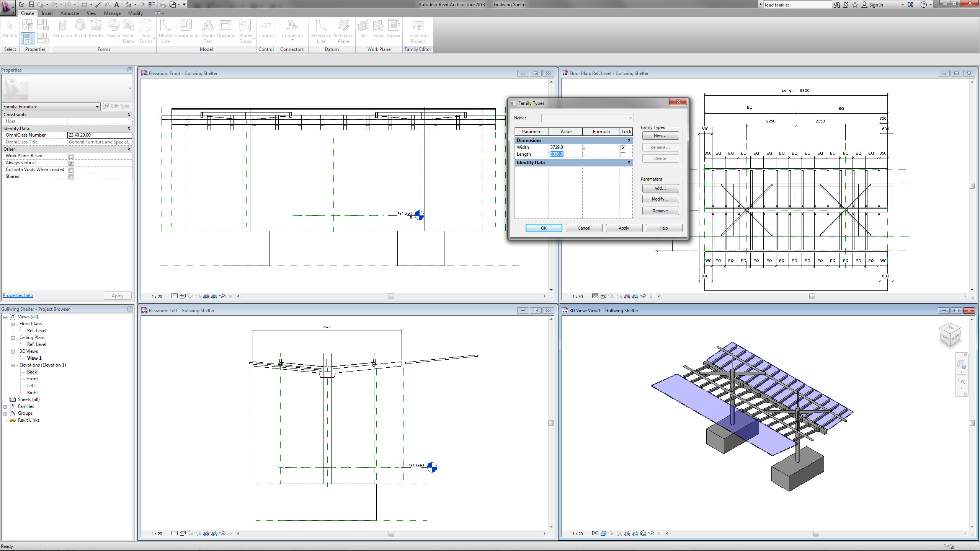
Task: Switch to the Manage tab
Action: 112,13
